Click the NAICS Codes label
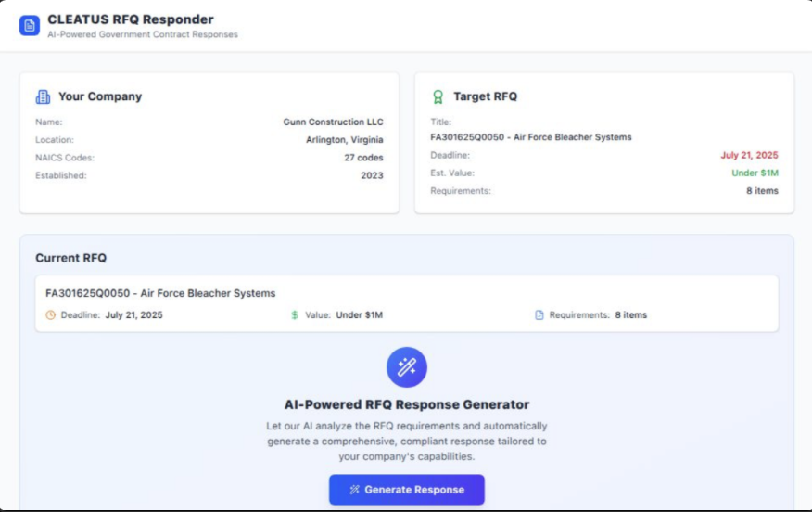Image resolution: width=812 pixels, height=512 pixels. coord(65,158)
